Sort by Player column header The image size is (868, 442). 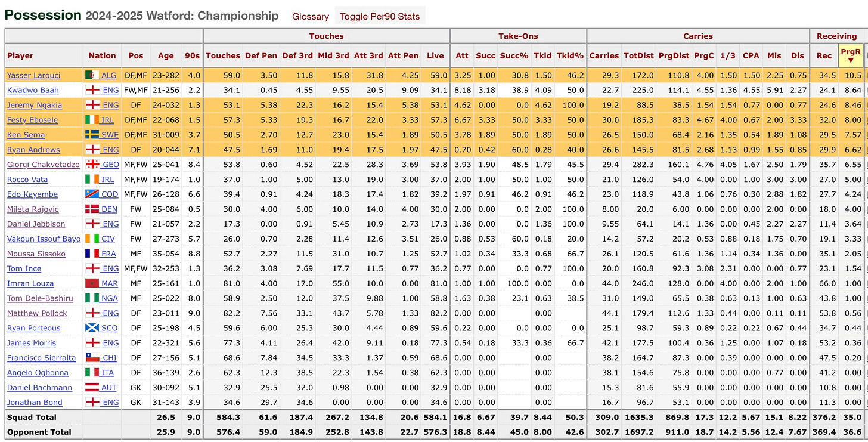(x=44, y=55)
